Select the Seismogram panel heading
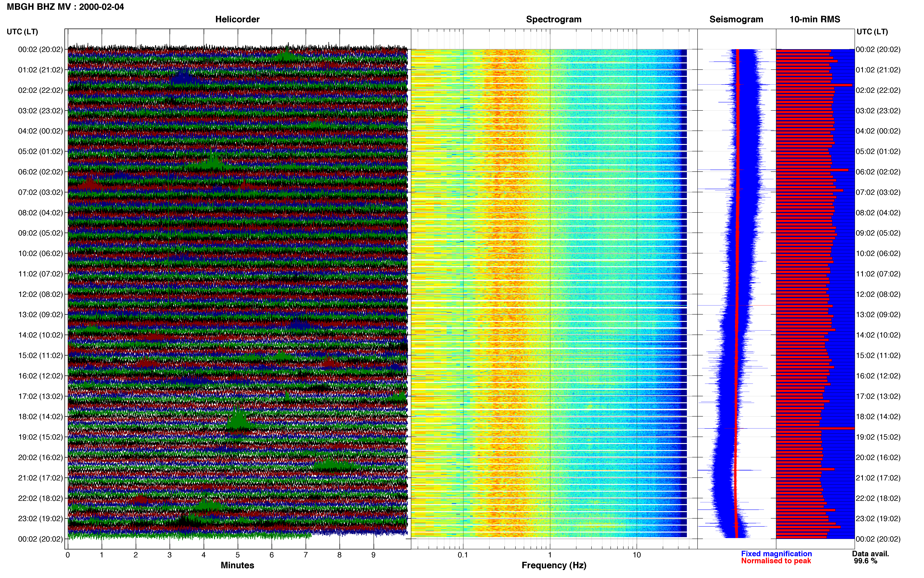This screenshot has width=924, height=578. 736,19
